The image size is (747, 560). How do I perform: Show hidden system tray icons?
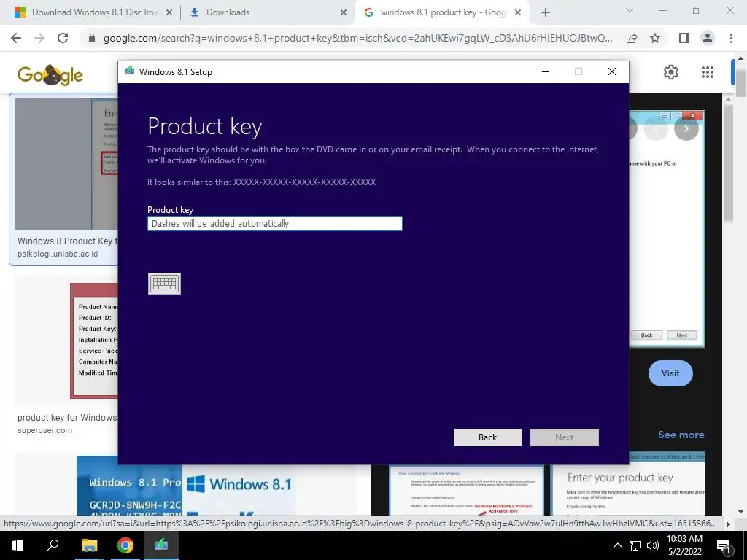coord(617,545)
